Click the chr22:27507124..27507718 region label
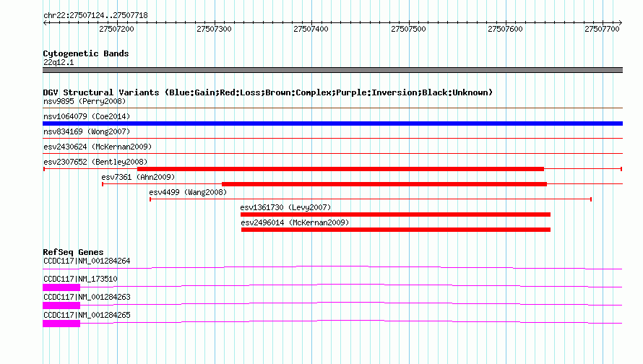The image size is (643, 364). [x=95, y=16]
